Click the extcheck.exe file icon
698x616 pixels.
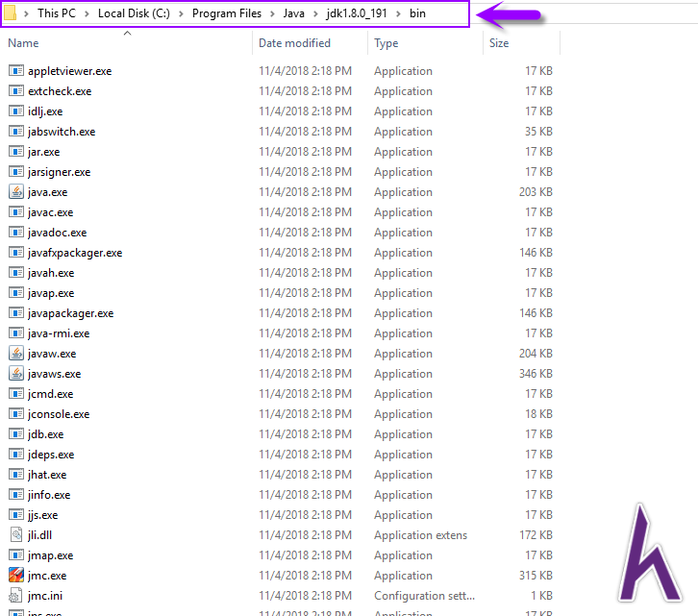(x=16, y=90)
